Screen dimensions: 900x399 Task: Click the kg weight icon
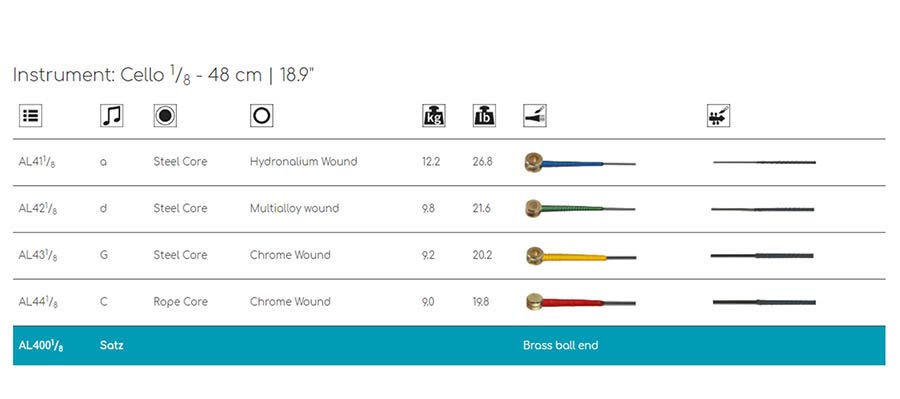pos(433,115)
